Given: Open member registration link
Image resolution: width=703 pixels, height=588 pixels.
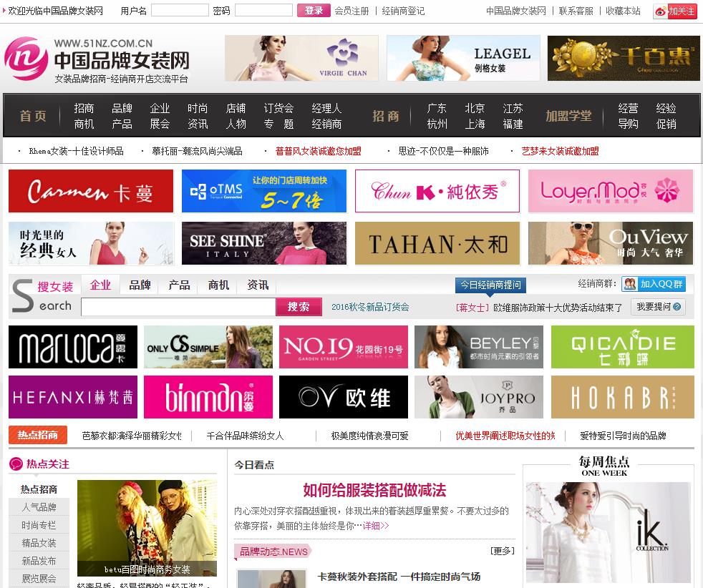Looking at the screenshot, I should pyautogui.click(x=352, y=11).
